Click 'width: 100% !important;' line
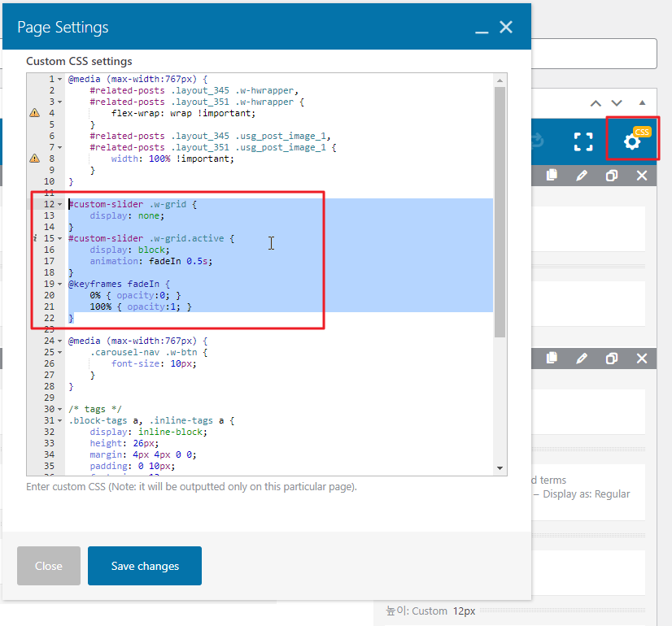Screen dimensions: 672x626 tap(172, 159)
